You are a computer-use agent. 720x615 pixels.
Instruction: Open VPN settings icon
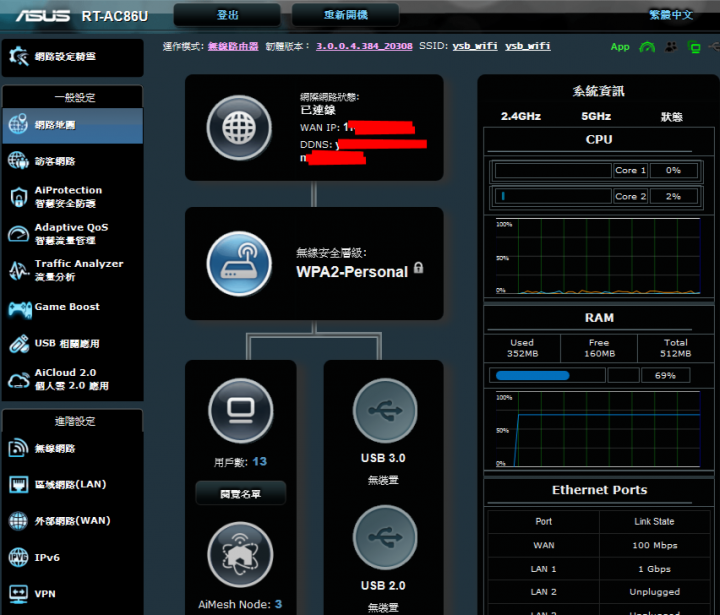tap(18, 593)
